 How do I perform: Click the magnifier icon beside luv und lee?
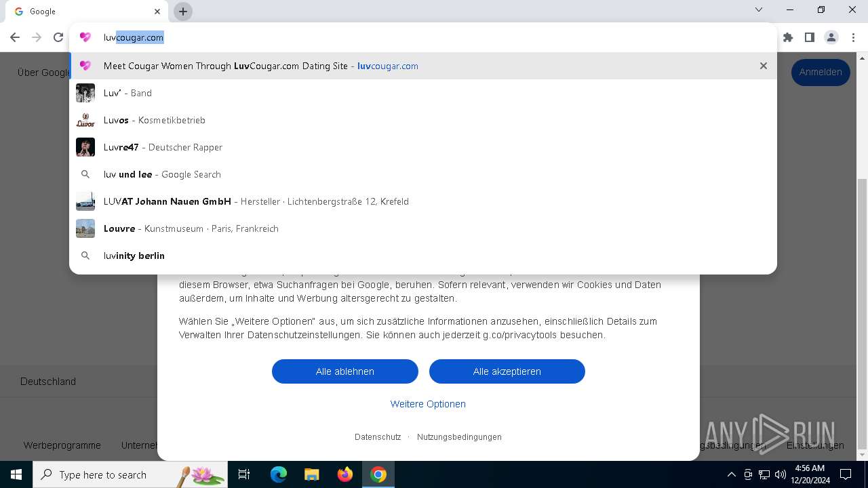pos(85,174)
